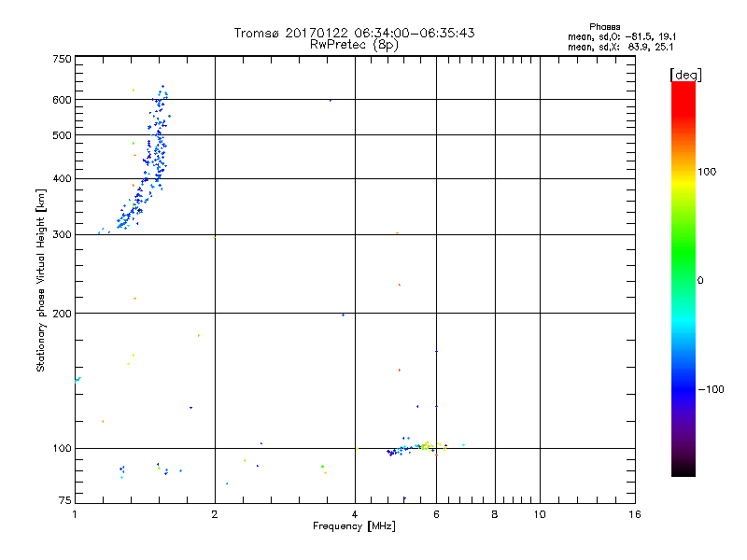Click the "100" label beside the color bar
747x560 pixels.
707,172
